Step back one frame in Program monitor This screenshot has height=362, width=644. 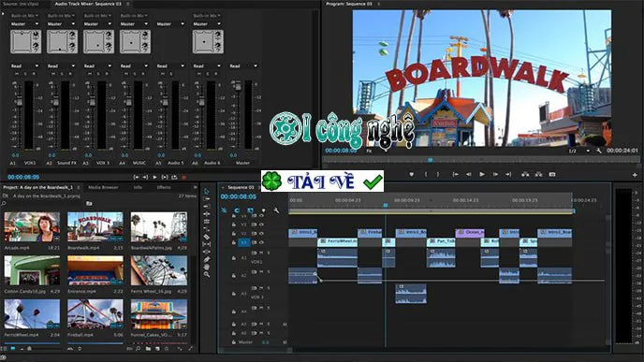pos(469,174)
